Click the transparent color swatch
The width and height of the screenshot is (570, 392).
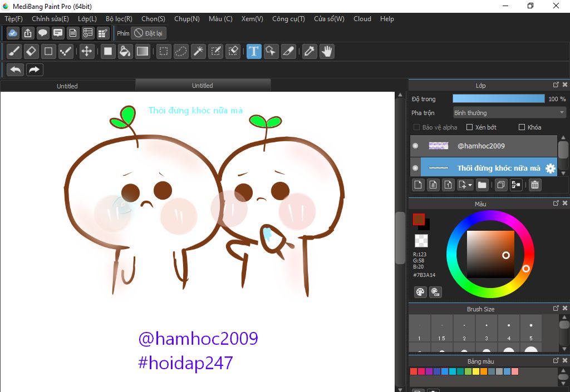(421, 241)
